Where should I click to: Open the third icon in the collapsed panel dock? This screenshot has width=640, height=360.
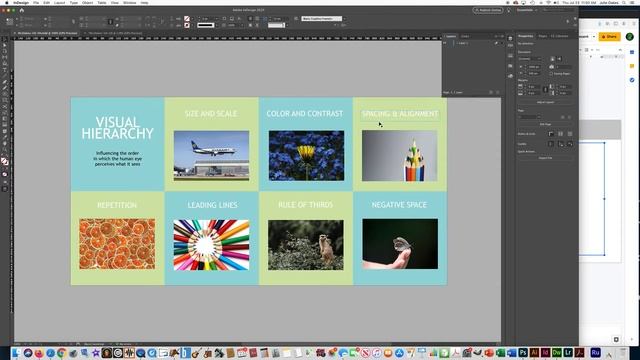pyautogui.click(x=510, y=56)
